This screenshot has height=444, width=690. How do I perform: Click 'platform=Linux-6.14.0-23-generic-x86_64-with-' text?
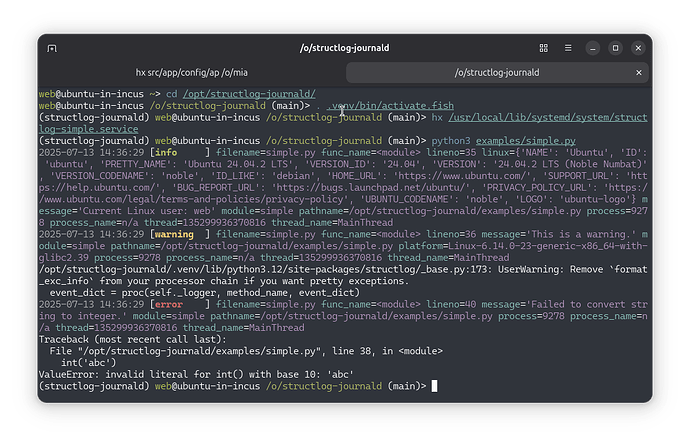(523, 246)
